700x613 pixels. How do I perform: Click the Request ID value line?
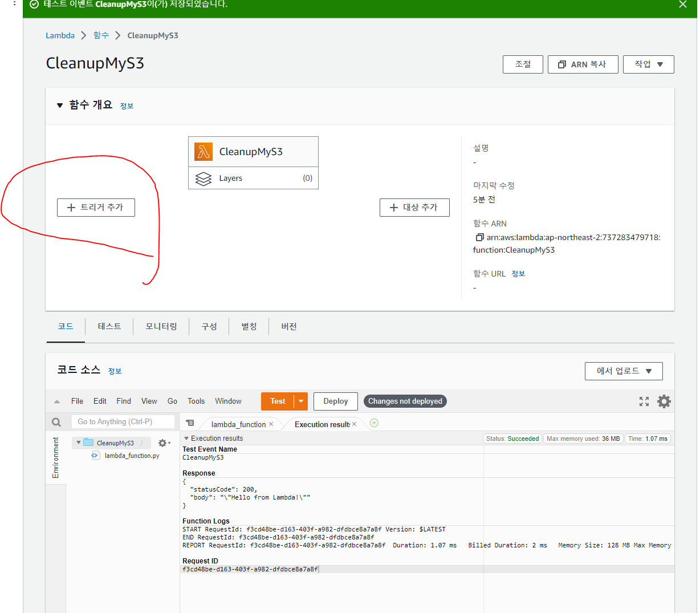pos(250,569)
